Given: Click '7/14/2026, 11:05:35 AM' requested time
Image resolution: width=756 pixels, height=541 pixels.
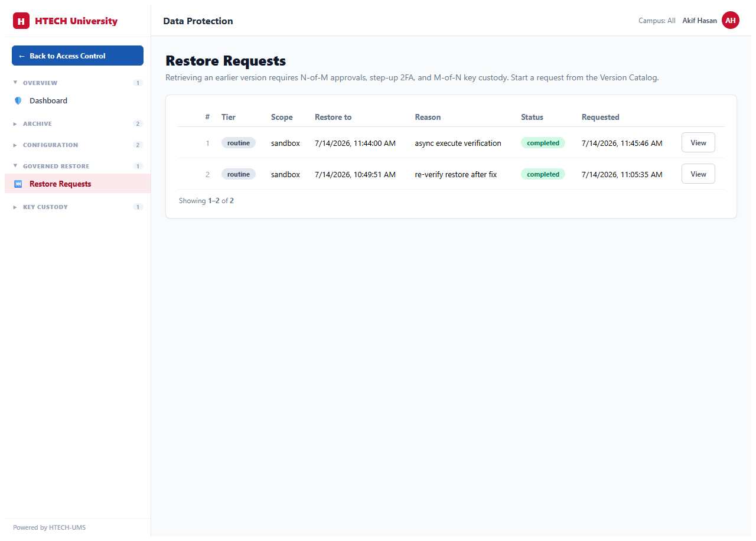Looking at the screenshot, I should (x=622, y=175).
